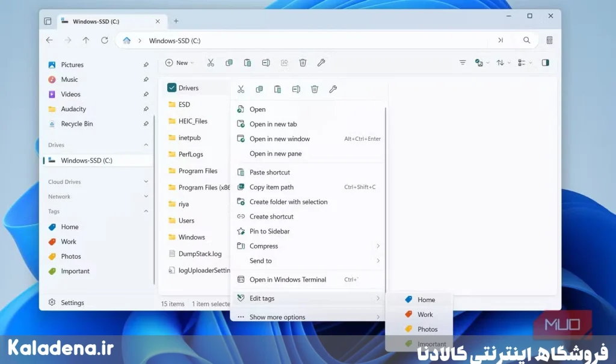Click the Windows-SSD (C:) breadcrumb in address bar
This screenshot has height=364, width=616.
[175, 40]
